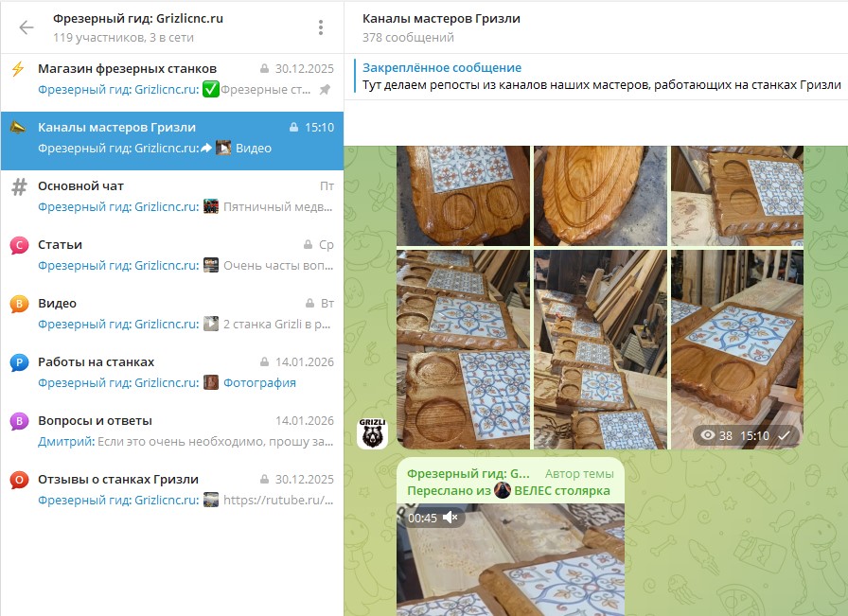The height and width of the screenshot is (616, 848).
Task: Click the lock icon in Отзывы row
Action: click(264, 479)
